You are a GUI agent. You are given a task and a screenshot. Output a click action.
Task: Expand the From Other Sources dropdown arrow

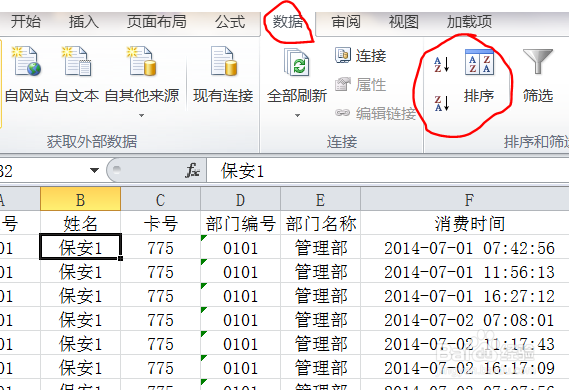142,116
